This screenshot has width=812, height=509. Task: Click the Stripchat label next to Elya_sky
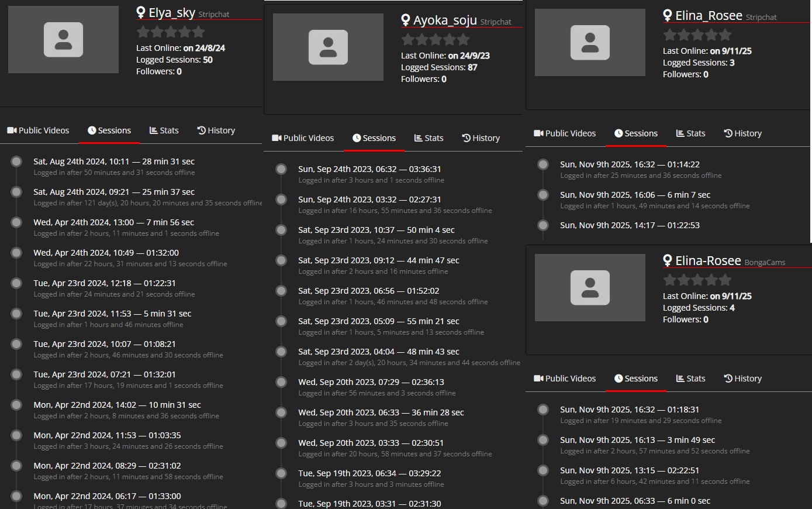click(x=214, y=15)
